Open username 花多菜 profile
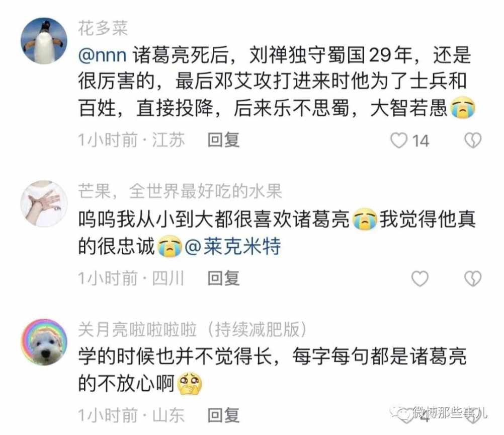The width and height of the screenshot is (504, 435). coord(103,28)
